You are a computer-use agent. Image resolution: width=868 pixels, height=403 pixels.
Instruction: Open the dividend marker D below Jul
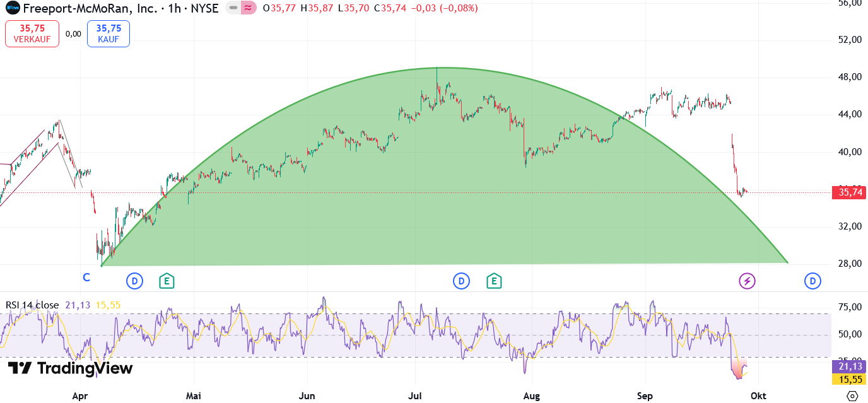(462, 281)
